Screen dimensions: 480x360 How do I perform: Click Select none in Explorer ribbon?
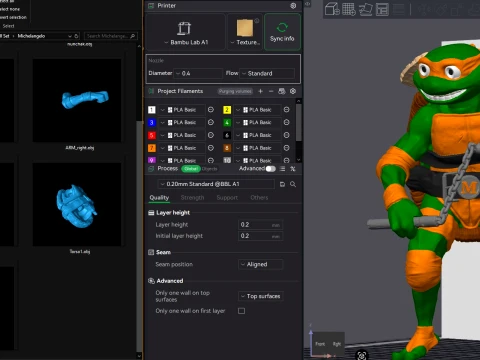point(10,9)
